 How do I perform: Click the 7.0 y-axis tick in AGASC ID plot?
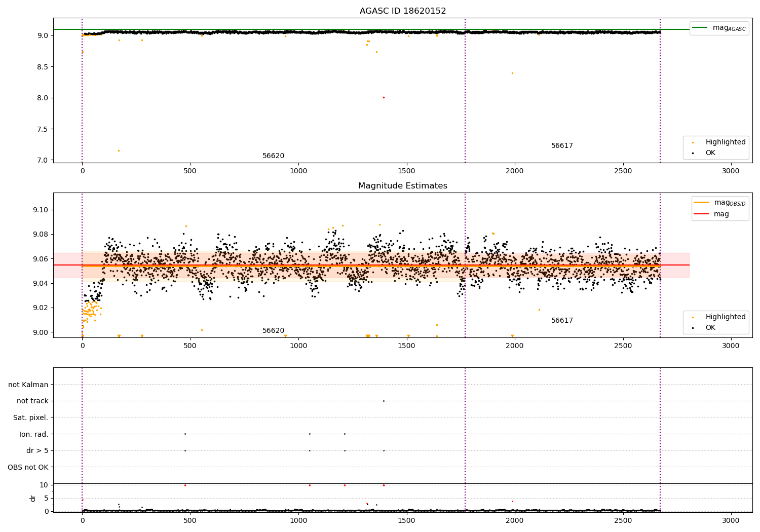coord(43,160)
